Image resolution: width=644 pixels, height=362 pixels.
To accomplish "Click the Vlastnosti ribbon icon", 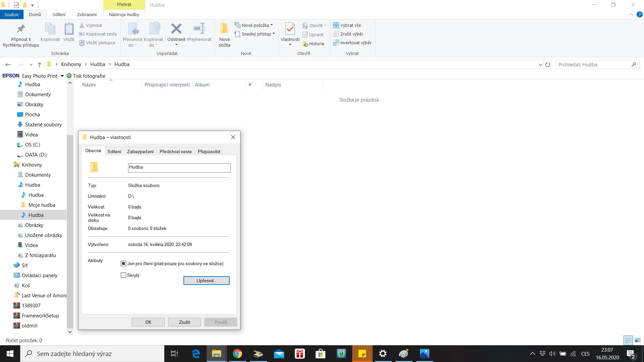I will [x=290, y=29].
